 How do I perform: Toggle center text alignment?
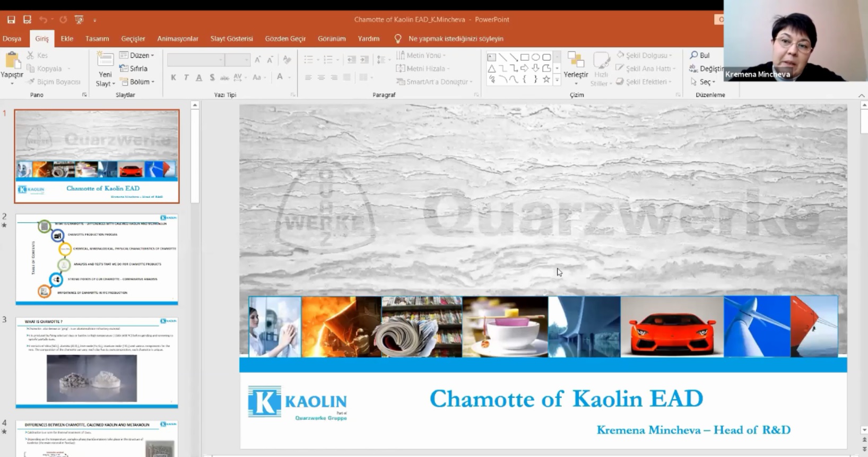[x=321, y=77]
